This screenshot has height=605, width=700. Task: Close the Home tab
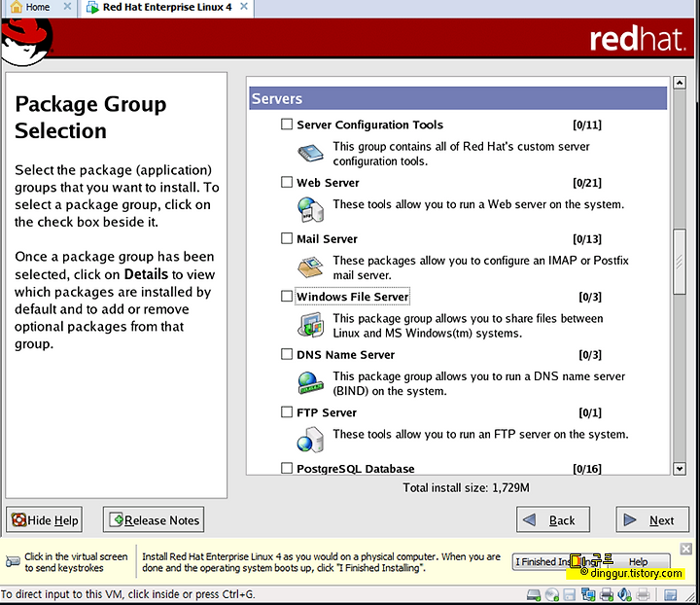pyautogui.click(x=67, y=6)
